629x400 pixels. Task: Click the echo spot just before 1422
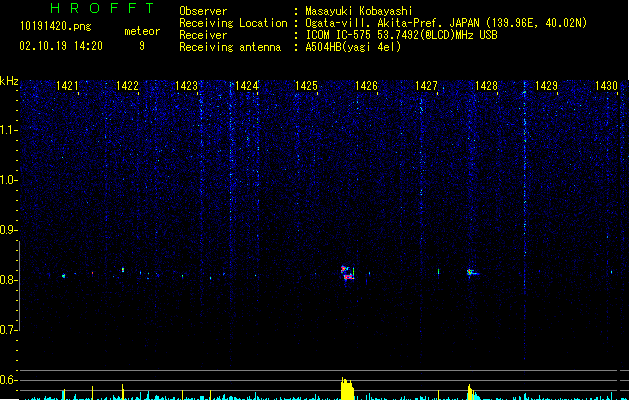pos(123,270)
